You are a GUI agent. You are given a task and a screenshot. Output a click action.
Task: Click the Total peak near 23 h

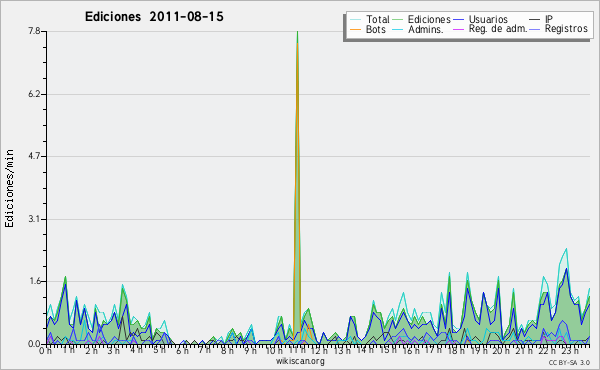pos(566,249)
